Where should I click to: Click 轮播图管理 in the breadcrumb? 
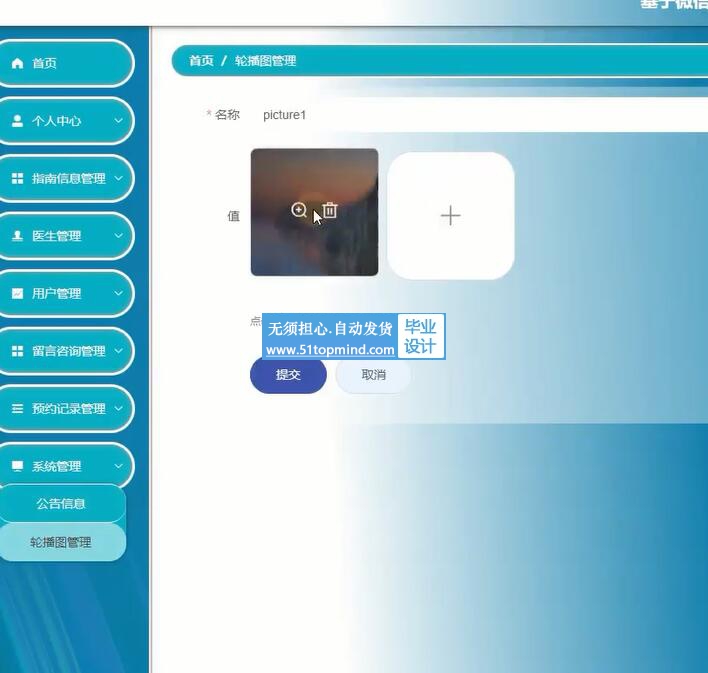tap(266, 61)
